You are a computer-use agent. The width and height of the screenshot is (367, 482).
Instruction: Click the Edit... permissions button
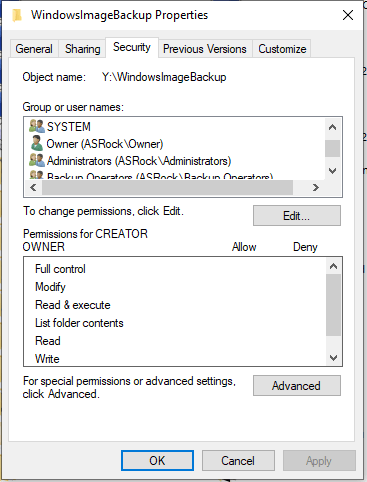click(x=297, y=216)
